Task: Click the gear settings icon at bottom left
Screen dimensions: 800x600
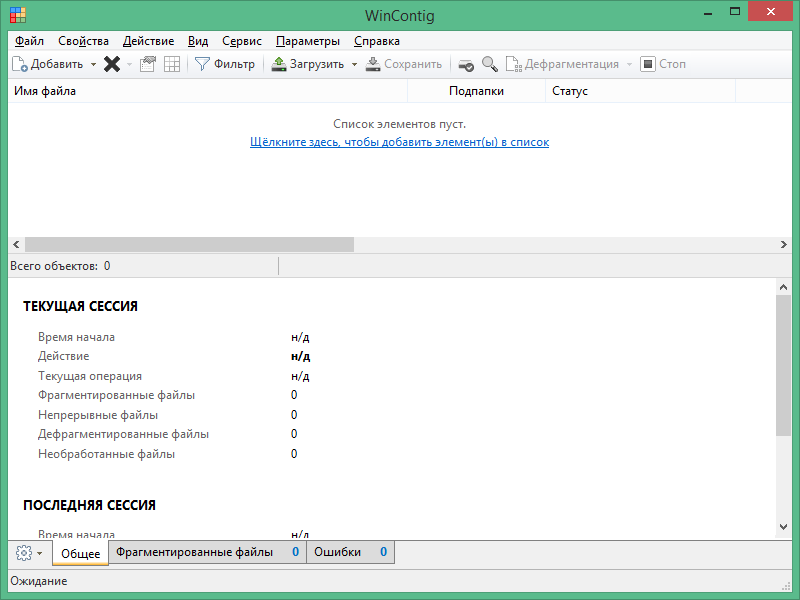Action: tap(24, 553)
